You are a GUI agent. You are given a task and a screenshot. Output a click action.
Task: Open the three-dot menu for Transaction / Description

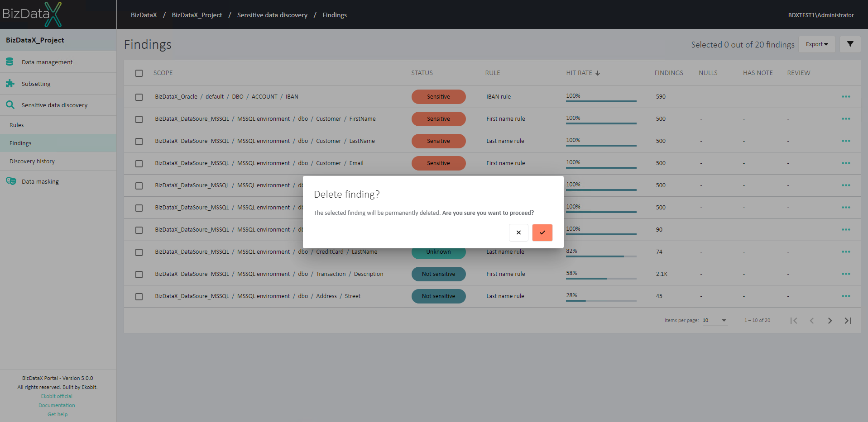coord(846,274)
